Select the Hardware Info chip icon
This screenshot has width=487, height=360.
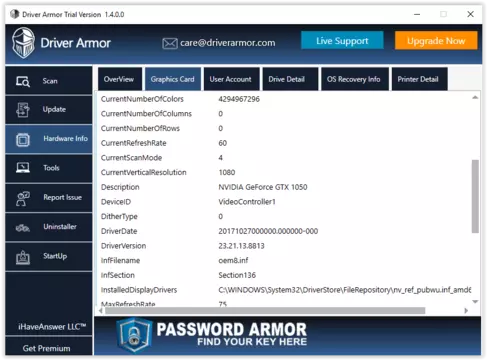click(x=23, y=139)
